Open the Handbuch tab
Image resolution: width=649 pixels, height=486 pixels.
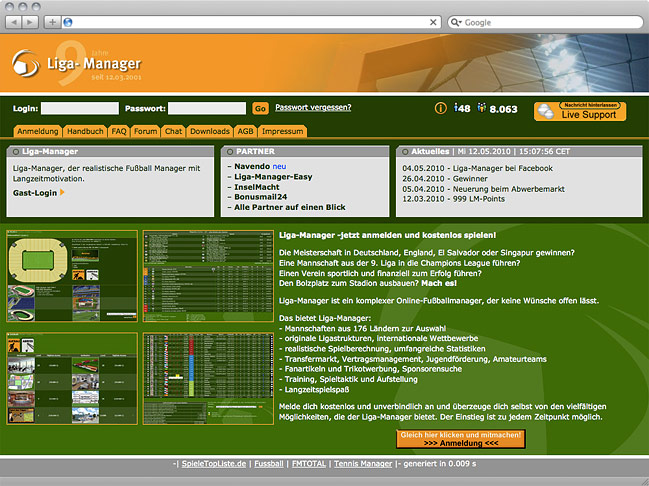(85, 131)
